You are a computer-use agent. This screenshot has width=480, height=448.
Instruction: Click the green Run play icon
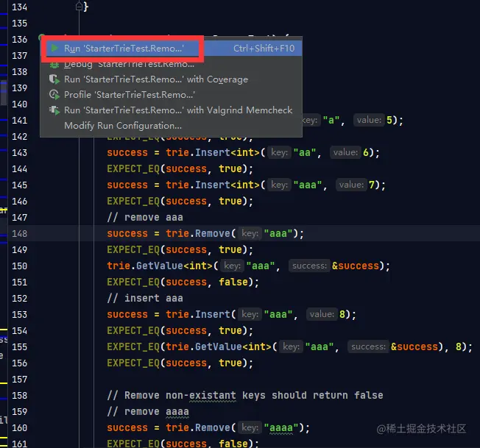tap(54, 49)
